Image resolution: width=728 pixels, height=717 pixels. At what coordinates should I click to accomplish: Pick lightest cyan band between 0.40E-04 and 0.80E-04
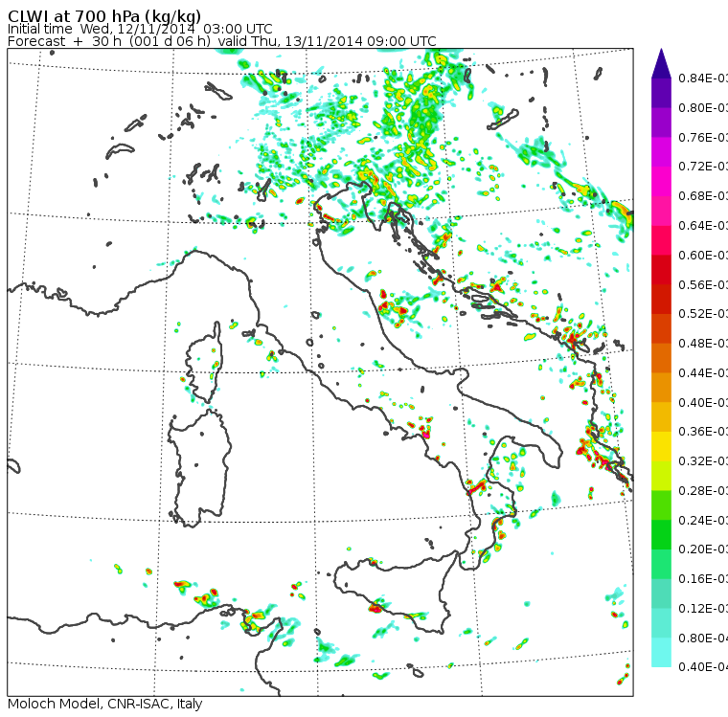661,652
